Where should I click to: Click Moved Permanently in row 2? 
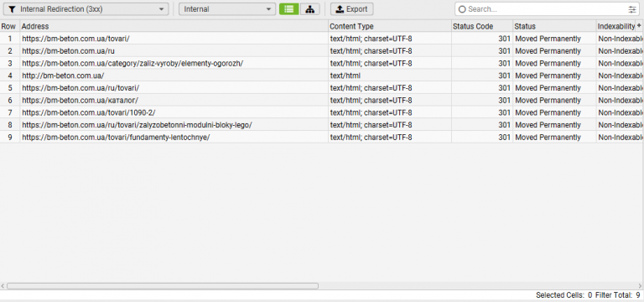[548, 51]
